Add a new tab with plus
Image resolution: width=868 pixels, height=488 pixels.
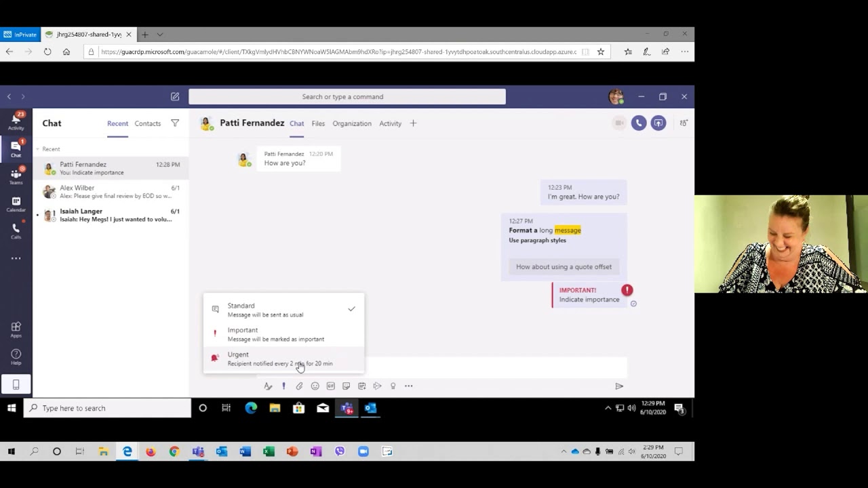point(413,123)
